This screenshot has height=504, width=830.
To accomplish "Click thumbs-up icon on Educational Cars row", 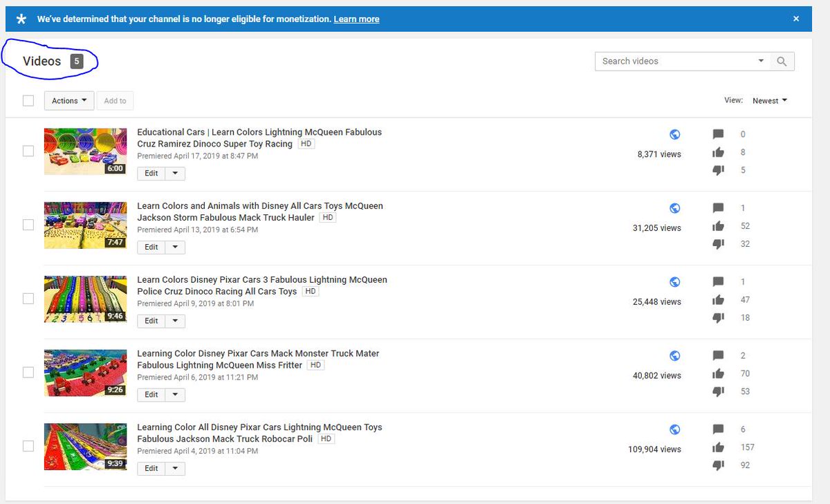I will pos(718,152).
